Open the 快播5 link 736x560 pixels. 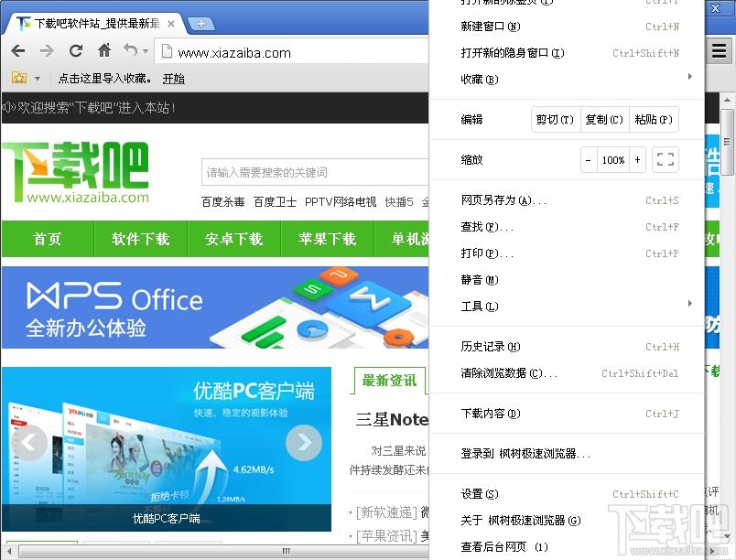point(399,202)
